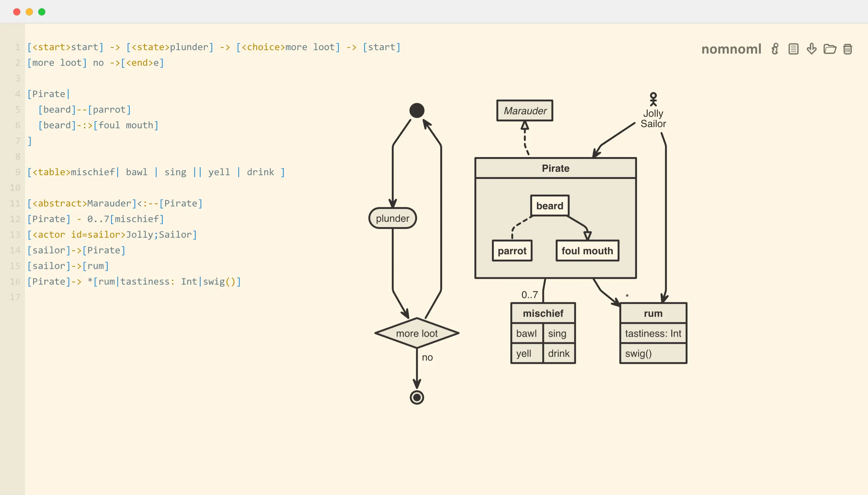Click the Pirate class header
Image resolution: width=868 pixels, height=495 pixels.
tap(555, 168)
